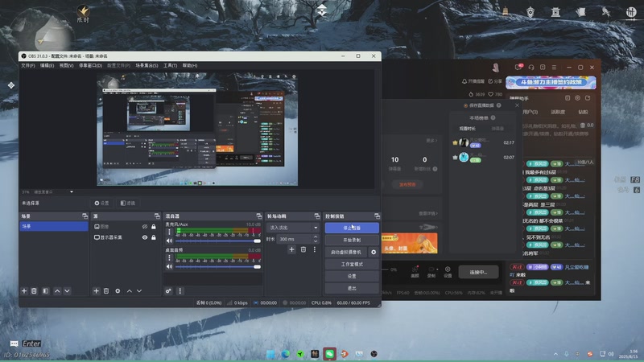Pop out the 场景 dock with its panel icon
Screen dimensions: 644x362
pos(85,216)
